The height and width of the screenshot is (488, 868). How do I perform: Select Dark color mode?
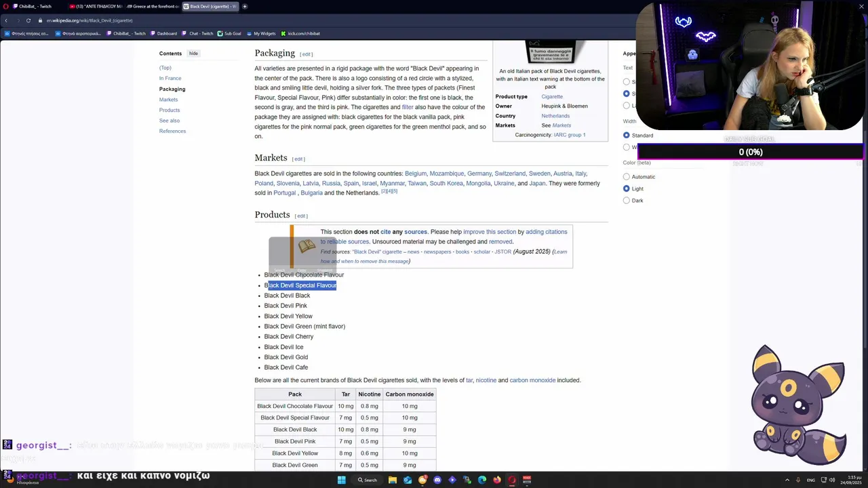[626, 201]
